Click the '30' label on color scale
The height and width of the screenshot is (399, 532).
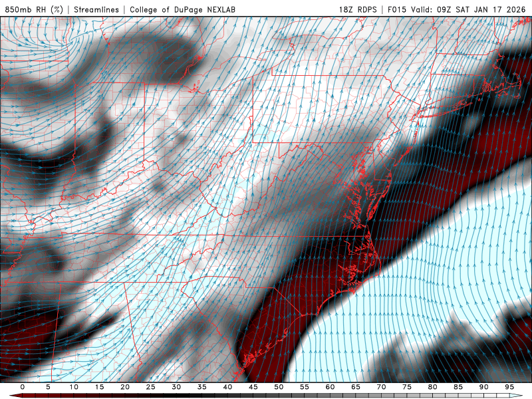click(x=176, y=387)
